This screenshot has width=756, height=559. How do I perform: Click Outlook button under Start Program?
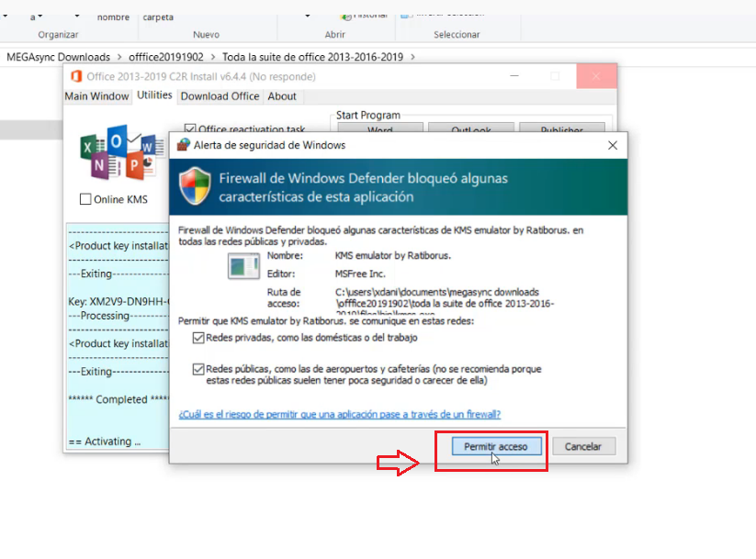[471, 129]
